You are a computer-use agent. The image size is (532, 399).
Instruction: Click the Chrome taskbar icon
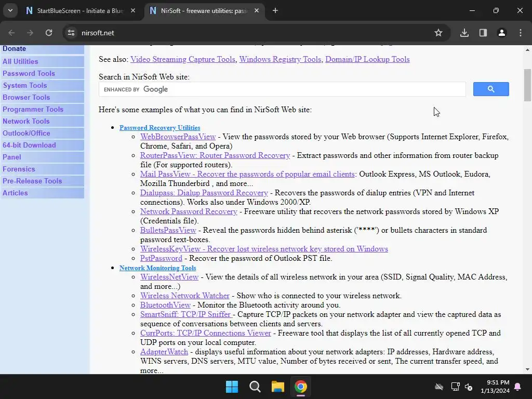(x=301, y=387)
